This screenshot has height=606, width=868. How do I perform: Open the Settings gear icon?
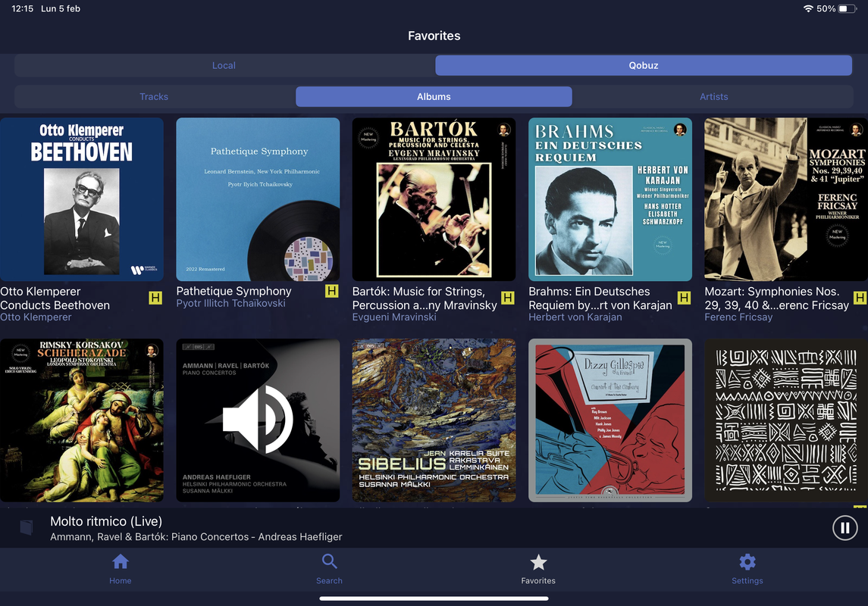click(747, 562)
